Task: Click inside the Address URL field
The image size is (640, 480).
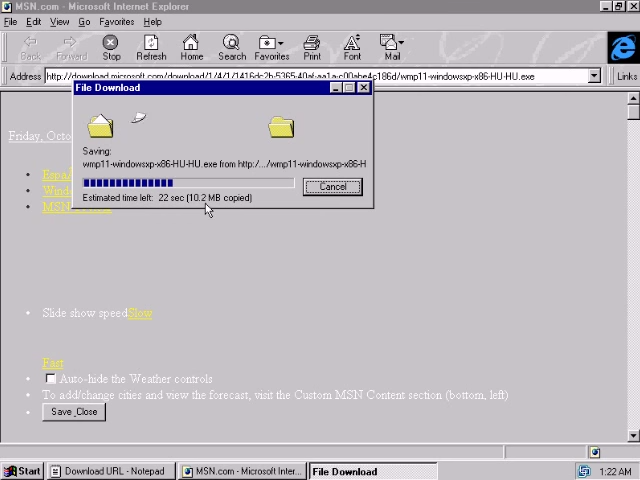Action: (x=316, y=76)
